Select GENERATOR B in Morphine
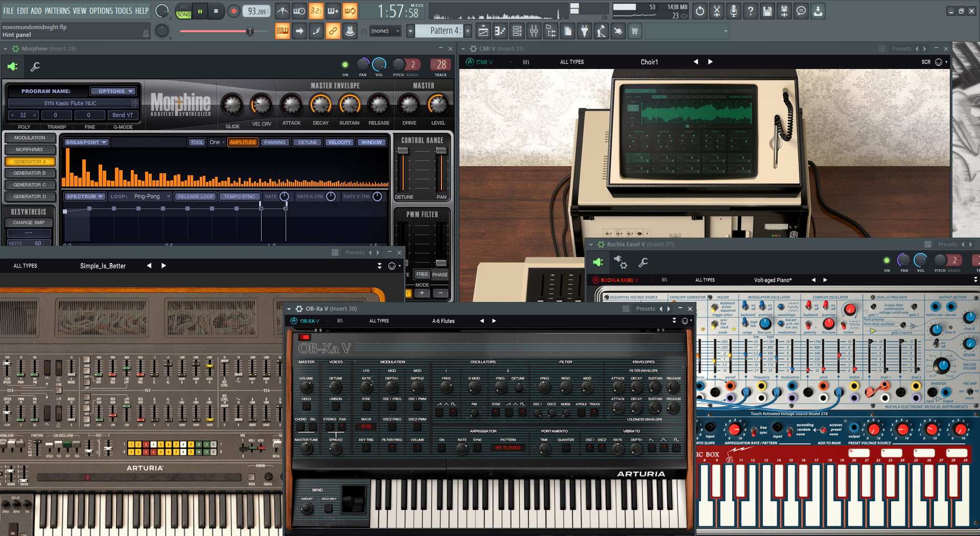This screenshot has height=536, width=980. click(30, 173)
